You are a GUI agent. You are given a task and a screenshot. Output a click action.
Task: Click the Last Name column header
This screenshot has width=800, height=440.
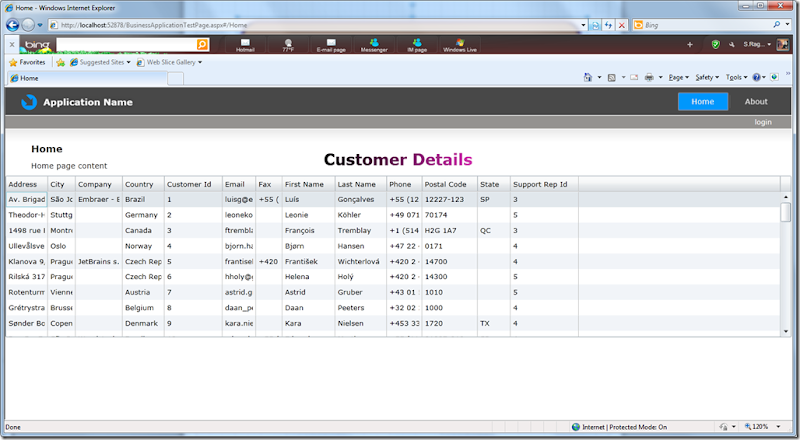point(361,184)
